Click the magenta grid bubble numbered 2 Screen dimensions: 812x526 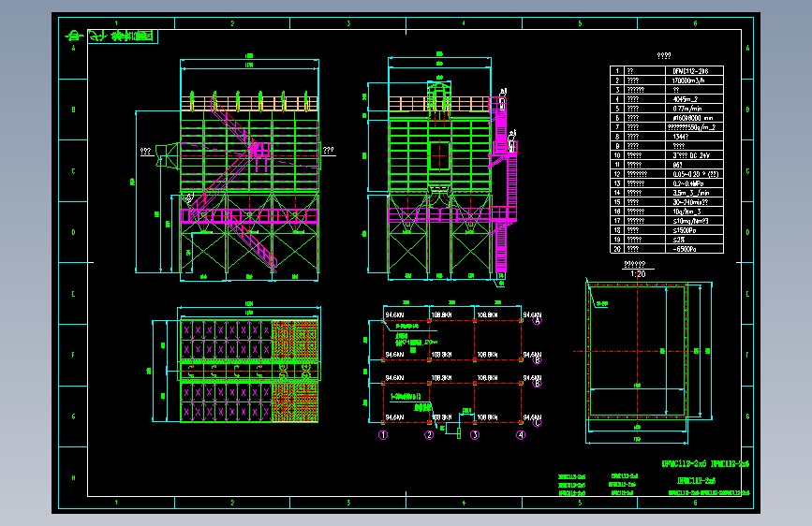(429, 435)
